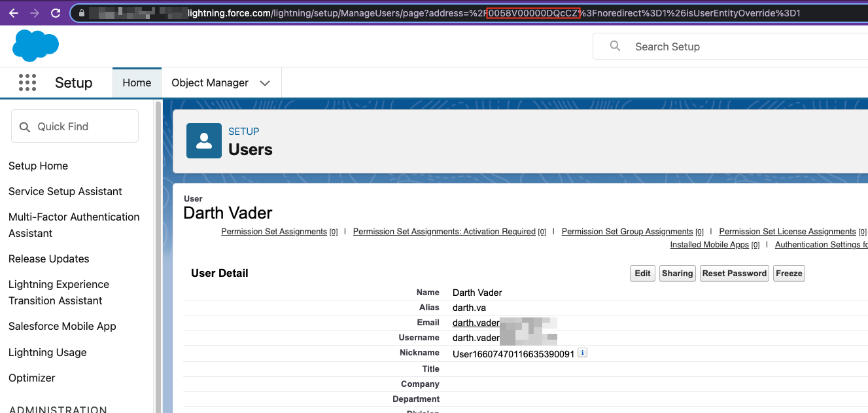The image size is (868, 413).
Task: Open Permission Set License Assignments link
Action: coord(788,232)
